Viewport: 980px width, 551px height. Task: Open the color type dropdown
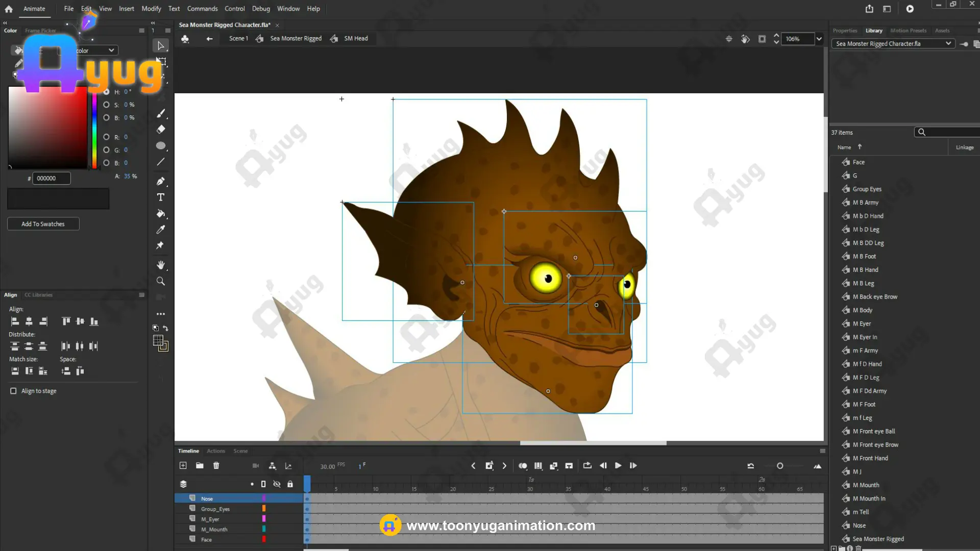tap(111, 50)
